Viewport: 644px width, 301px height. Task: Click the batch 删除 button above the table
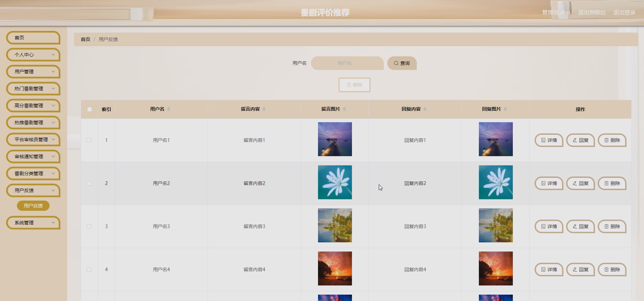click(354, 85)
